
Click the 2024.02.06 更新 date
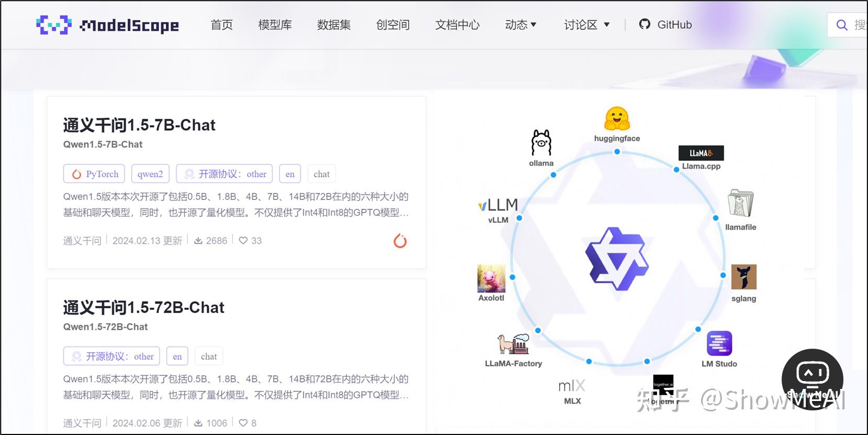point(147,423)
